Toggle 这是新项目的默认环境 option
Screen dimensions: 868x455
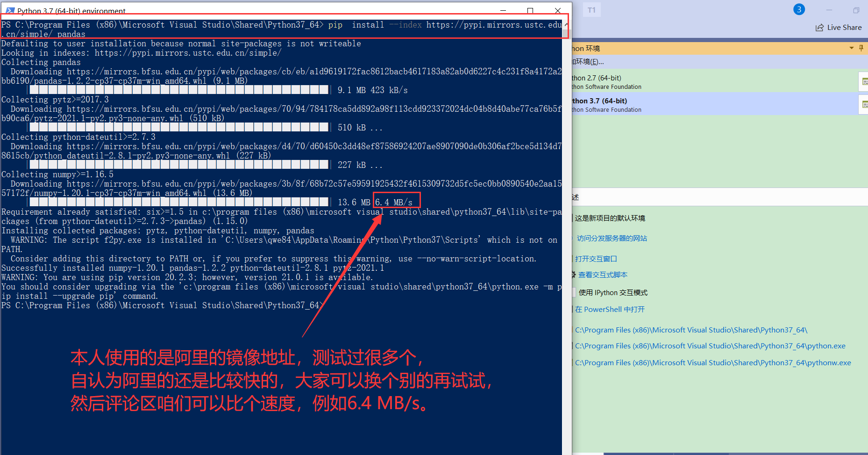tap(609, 218)
